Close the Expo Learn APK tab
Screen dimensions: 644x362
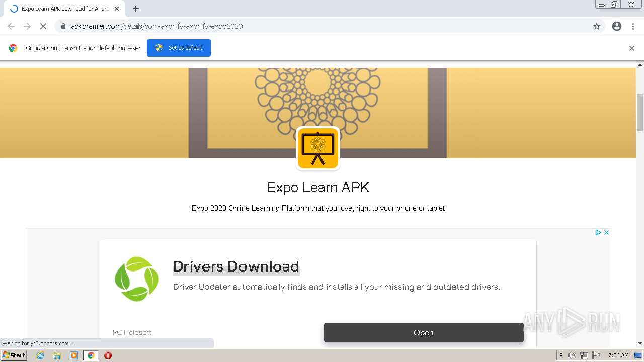117,9
